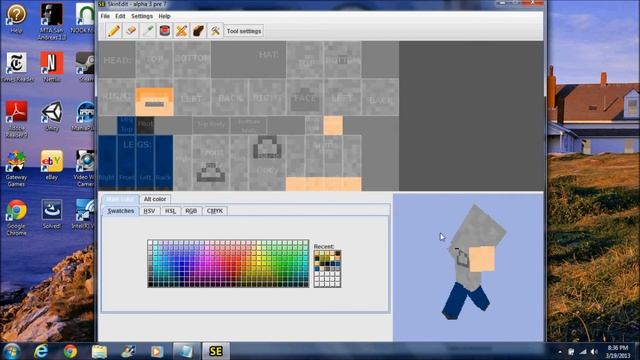Open the File menu
Viewport: 640px width, 360px height.
[x=105, y=16]
